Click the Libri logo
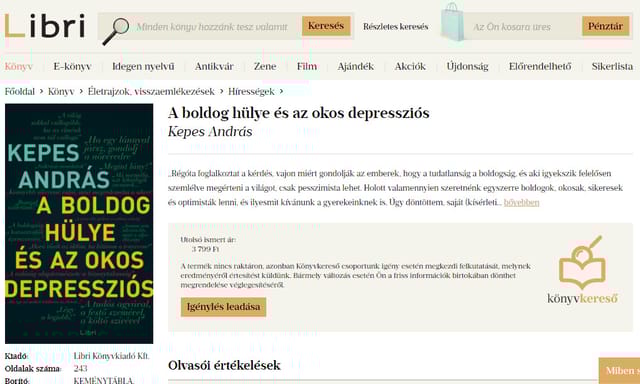The height and width of the screenshot is (384, 640). coord(45,26)
